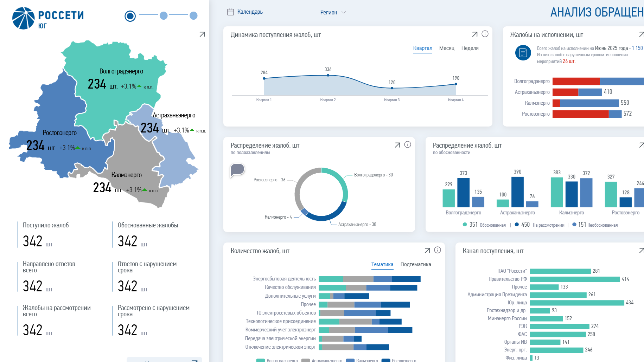Click the Квартал 2 data point on chart
Viewport: 644px width, 362px height.
328,75
